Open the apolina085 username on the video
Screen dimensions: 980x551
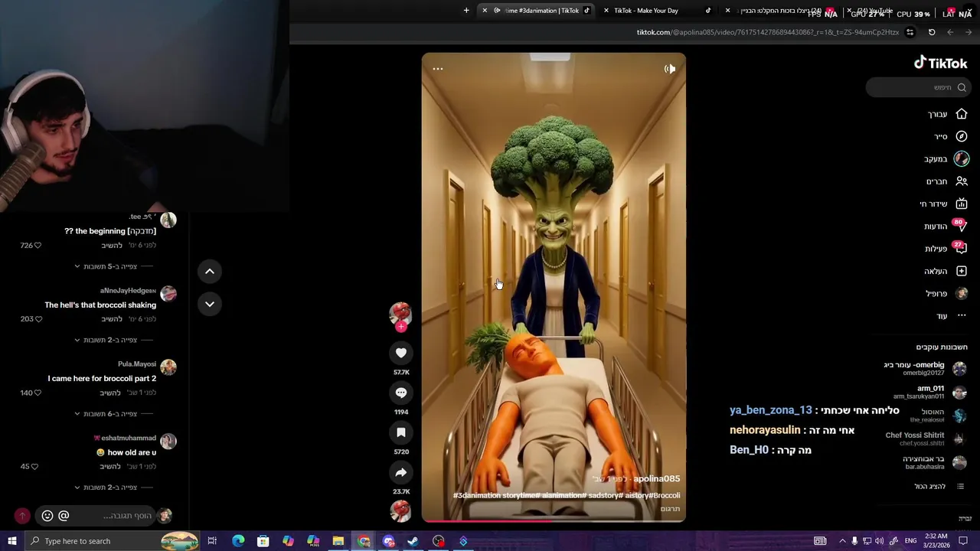[x=656, y=479]
